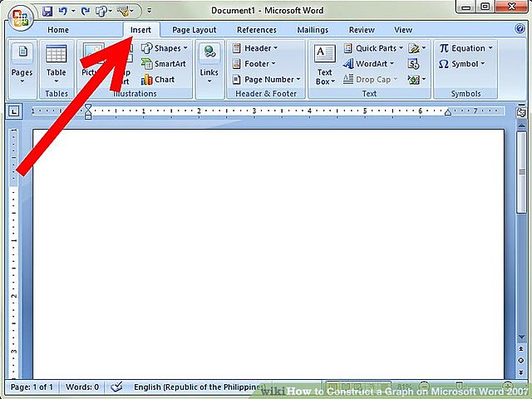532x399 pixels.
Task: Open the Page Number dropdown
Action: pos(267,80)
